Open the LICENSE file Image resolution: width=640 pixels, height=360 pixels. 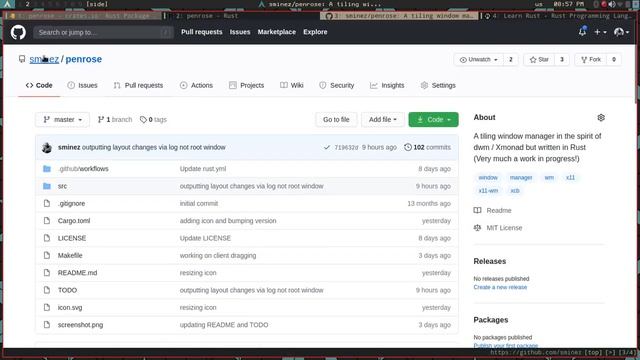pos(72,238)
